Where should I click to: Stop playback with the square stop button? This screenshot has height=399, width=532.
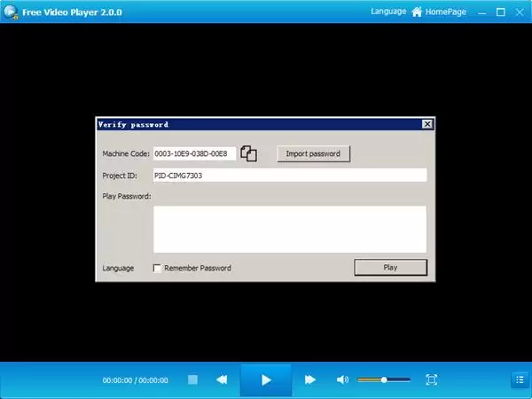click(192, 379)
